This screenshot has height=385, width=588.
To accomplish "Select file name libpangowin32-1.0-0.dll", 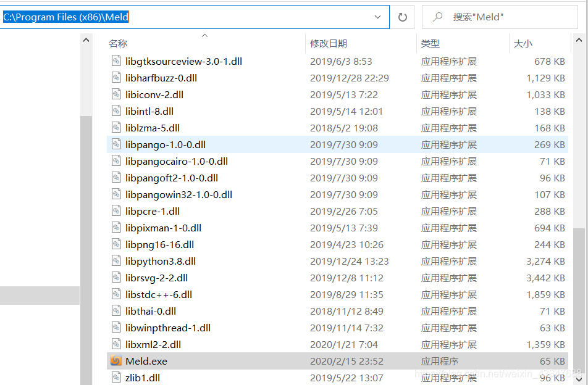I will [x=179, y=195].
